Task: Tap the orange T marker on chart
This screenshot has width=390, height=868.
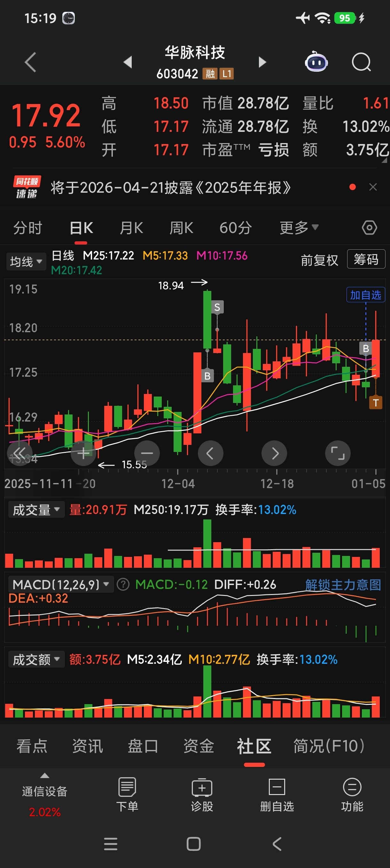Action: [x=376, y=403]
